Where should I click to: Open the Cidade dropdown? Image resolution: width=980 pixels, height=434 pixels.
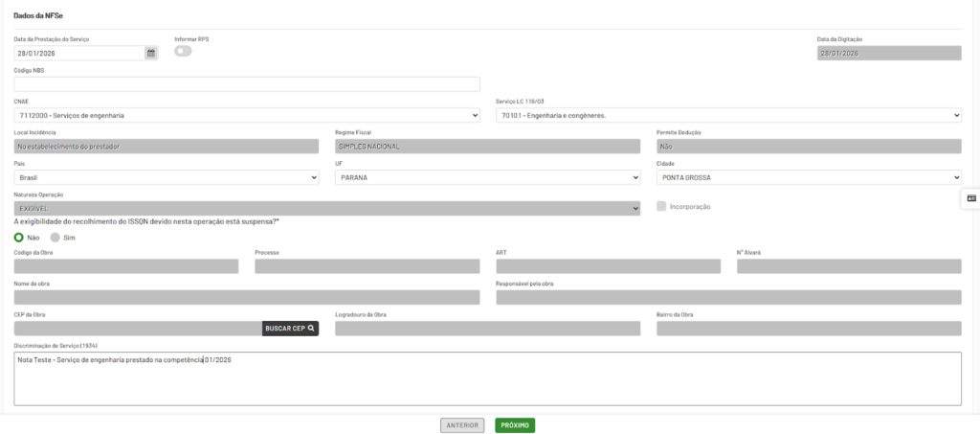coord(809,177)
